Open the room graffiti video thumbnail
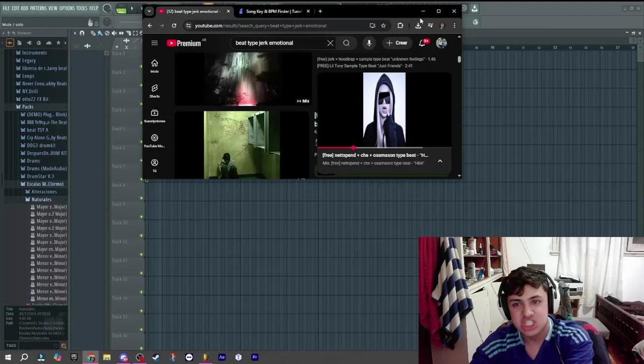Image resolution: width=644 pixels, height=364 pixels. point(242,145)
